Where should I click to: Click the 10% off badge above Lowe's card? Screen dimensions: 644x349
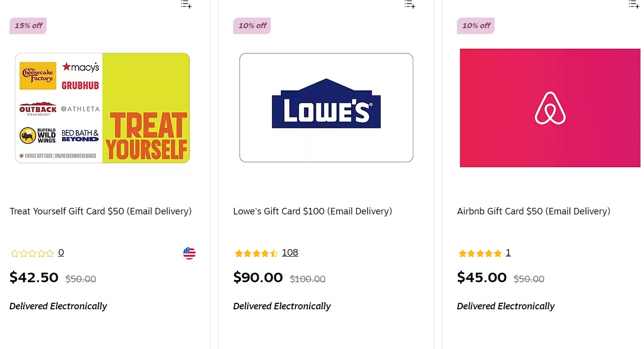252,25
